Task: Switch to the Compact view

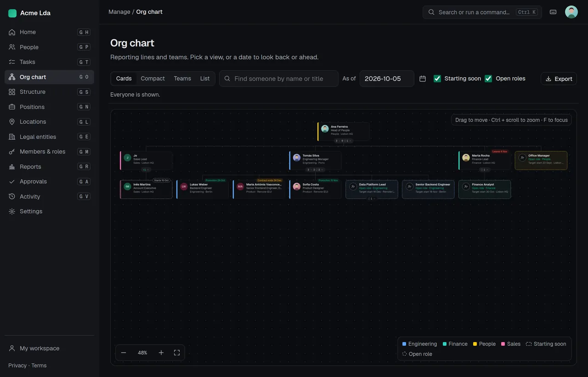Action: 153,79
